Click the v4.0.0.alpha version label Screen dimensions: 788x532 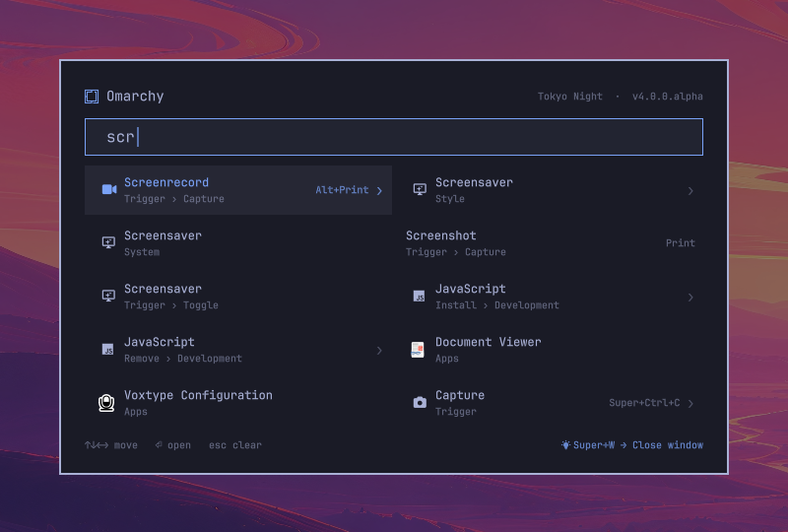[668, 96]
